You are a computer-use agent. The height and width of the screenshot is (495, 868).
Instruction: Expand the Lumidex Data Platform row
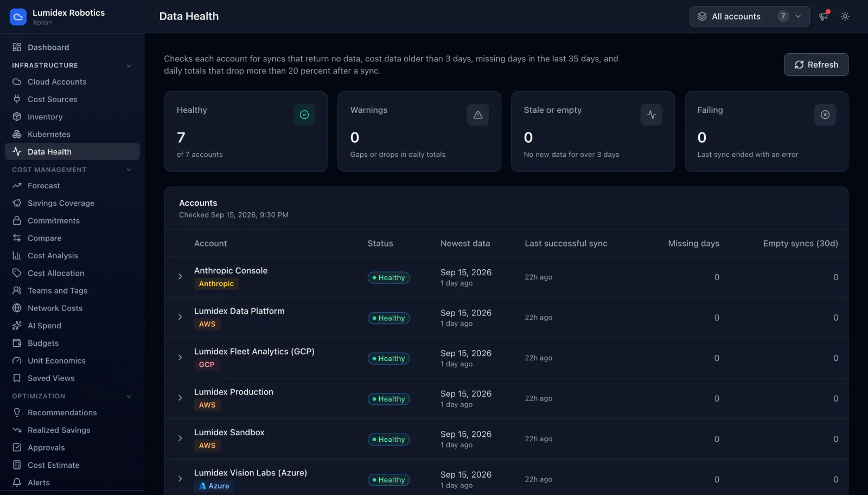180,317
